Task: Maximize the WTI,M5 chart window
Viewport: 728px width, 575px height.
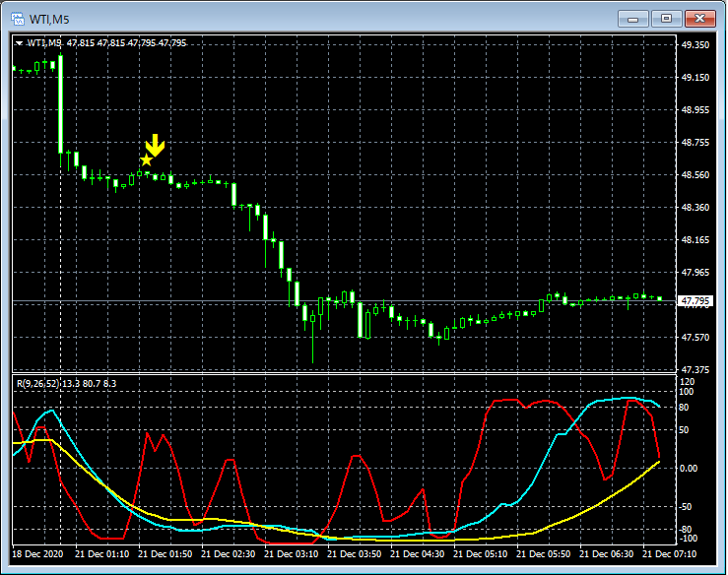Action: [667, 18]
